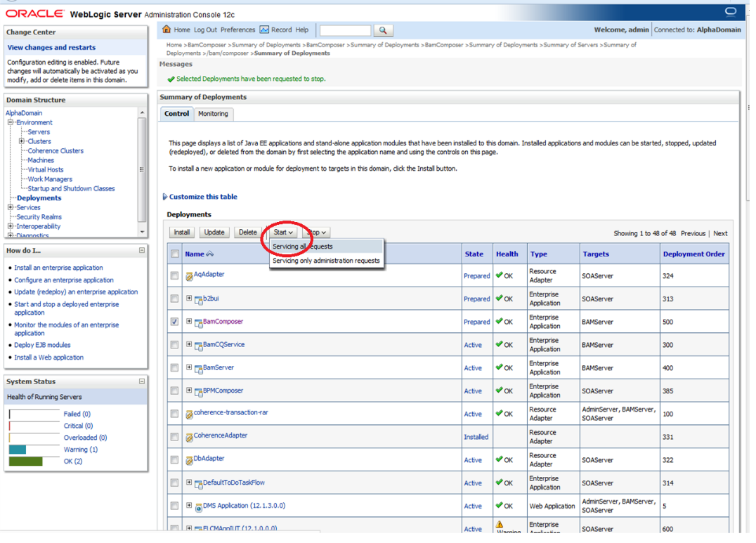The width and height of the screenshot is (756, 543).
Task: Check the BamCQService row checkbox
Action: point(174,345)
